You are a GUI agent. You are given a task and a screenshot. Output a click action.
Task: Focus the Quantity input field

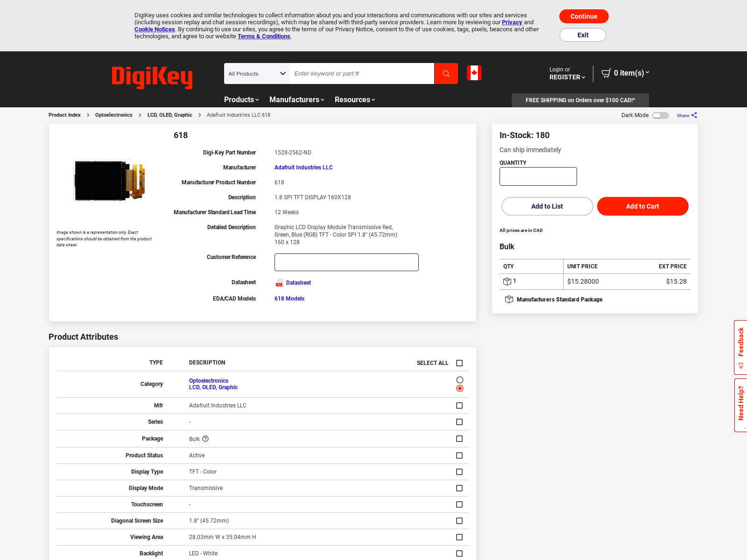538,176
